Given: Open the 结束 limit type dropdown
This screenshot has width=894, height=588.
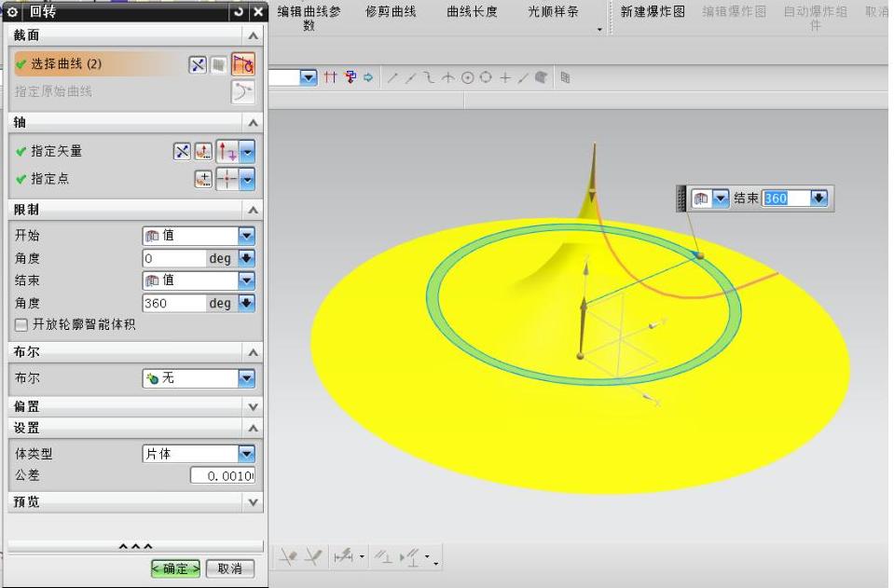Looking at the screenshot, I should pos(246,280).
